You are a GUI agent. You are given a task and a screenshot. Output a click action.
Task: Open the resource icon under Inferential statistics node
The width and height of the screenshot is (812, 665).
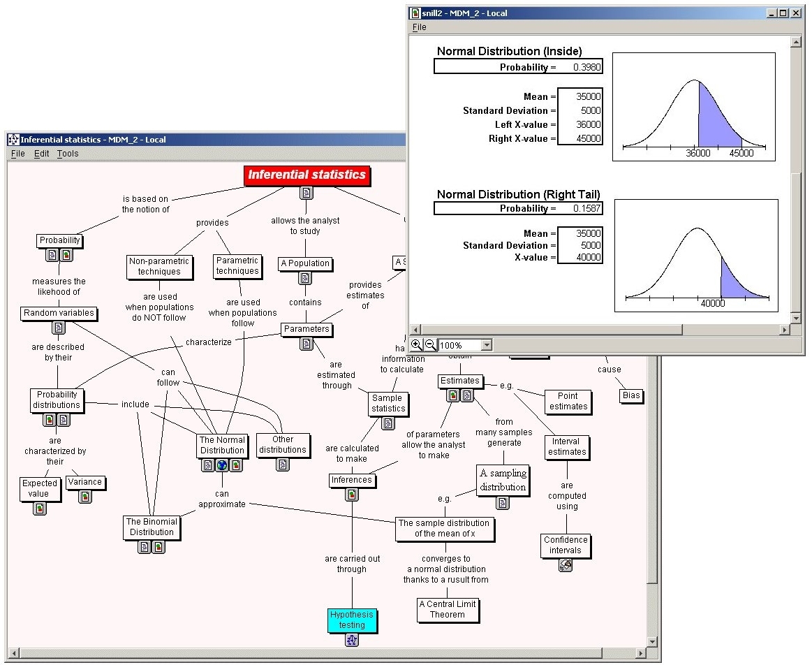[x=307, y=193]
